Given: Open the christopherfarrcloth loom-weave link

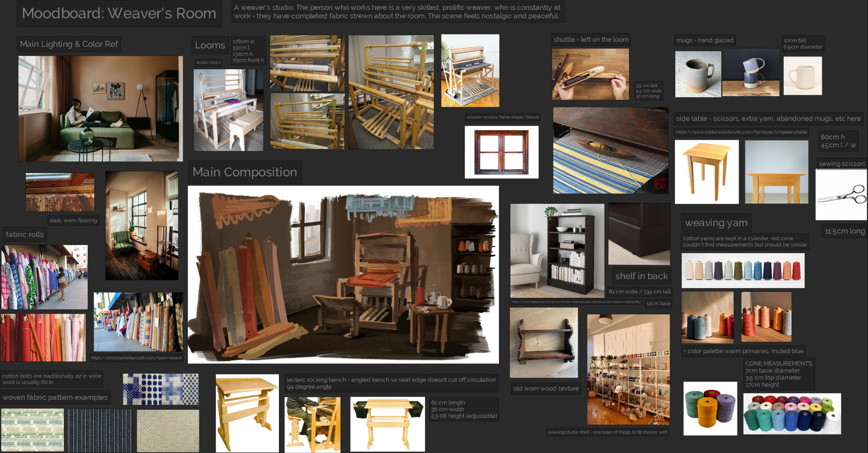Looking at the screenshot, I should (137, 358).
